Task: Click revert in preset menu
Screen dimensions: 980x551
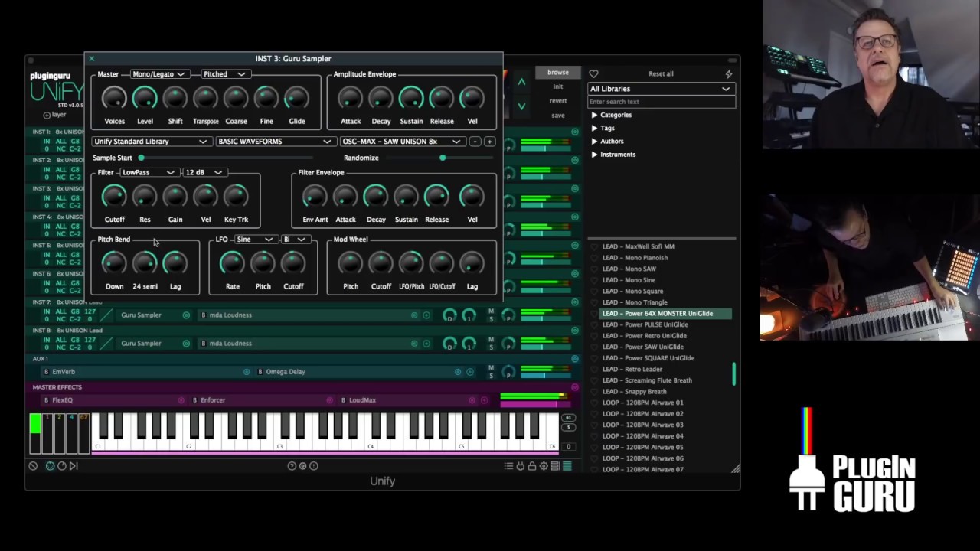Action: click(557, 101)
